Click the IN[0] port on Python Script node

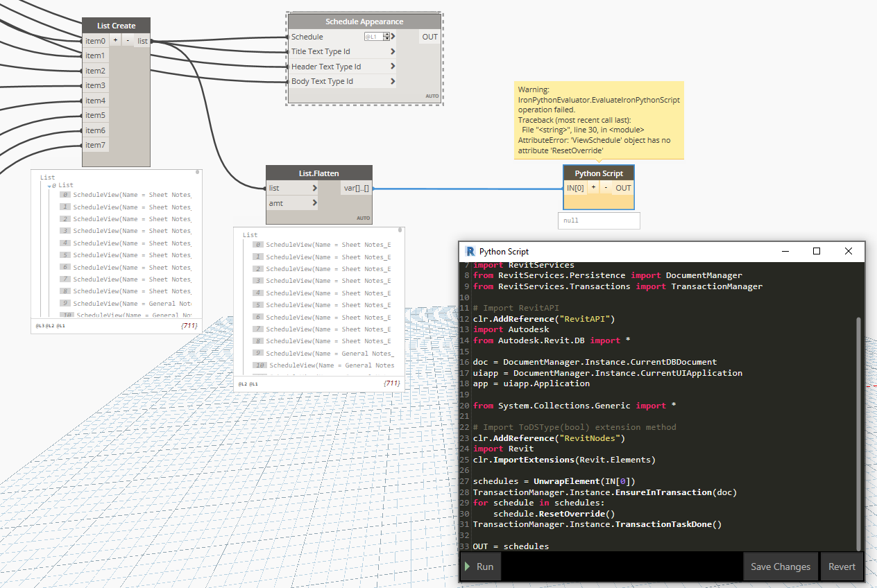(x=576, y=188)
